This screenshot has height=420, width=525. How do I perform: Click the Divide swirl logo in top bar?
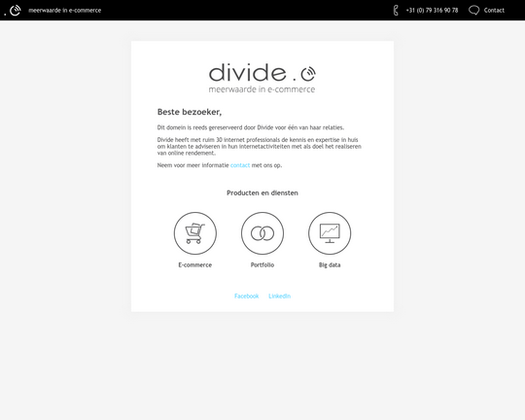click(x=15, y=10)
